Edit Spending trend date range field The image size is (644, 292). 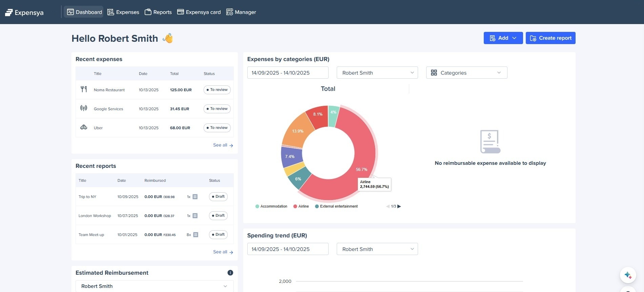point(288,249)
